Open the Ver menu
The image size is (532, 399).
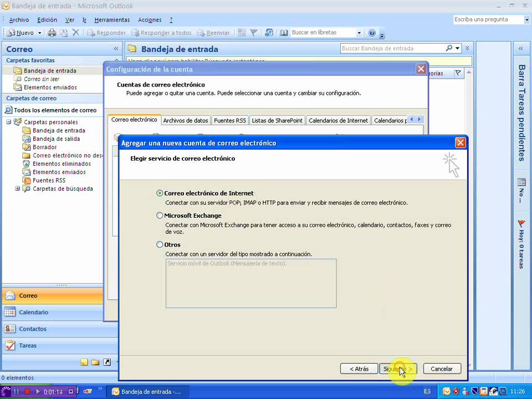click(70, 20)
